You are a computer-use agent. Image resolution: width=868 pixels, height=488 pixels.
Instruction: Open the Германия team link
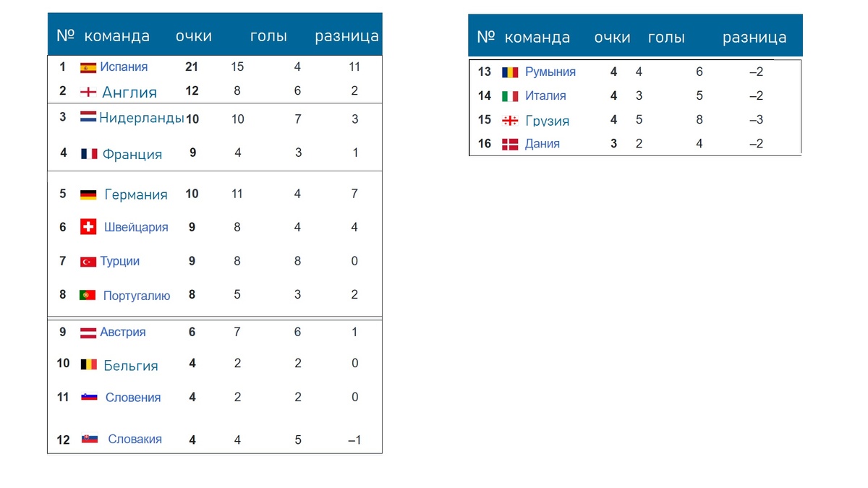(x=136, y=194)
